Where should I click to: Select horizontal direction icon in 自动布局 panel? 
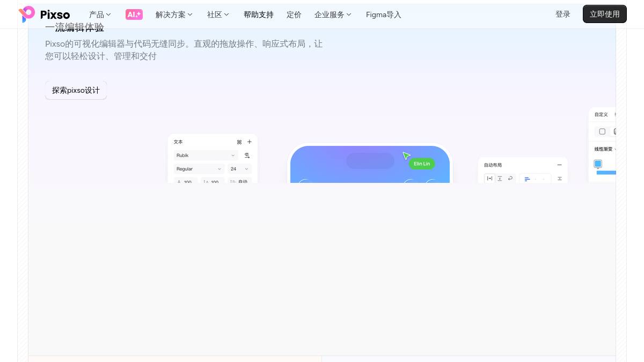(x=489, y=178)
